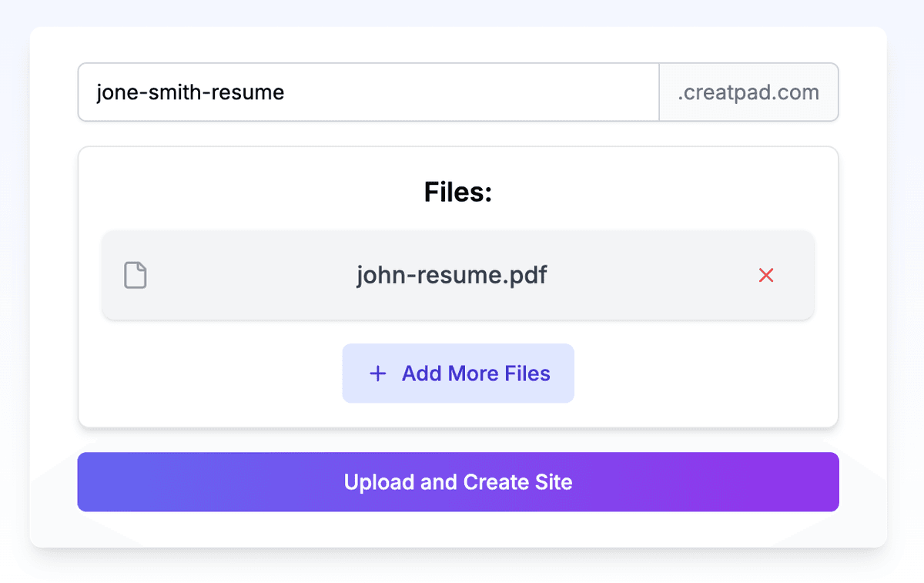
Task: Click the purple Upload and Create Site bar
Action: point(458,481)
